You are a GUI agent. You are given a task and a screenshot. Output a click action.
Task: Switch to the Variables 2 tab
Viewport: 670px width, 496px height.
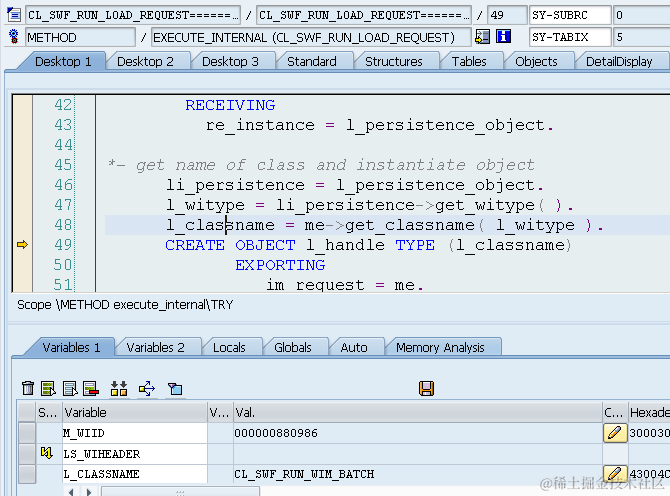coord(156,347)
